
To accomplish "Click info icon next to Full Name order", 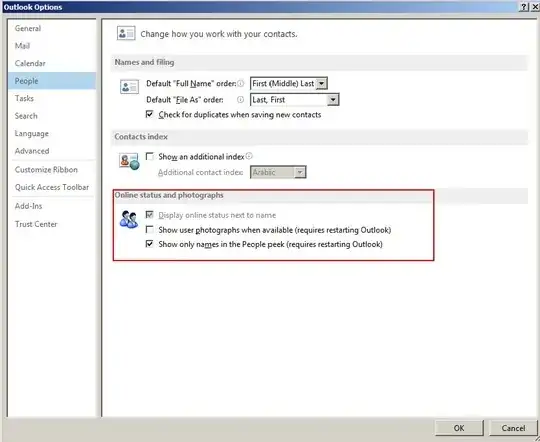I will 241,83.
